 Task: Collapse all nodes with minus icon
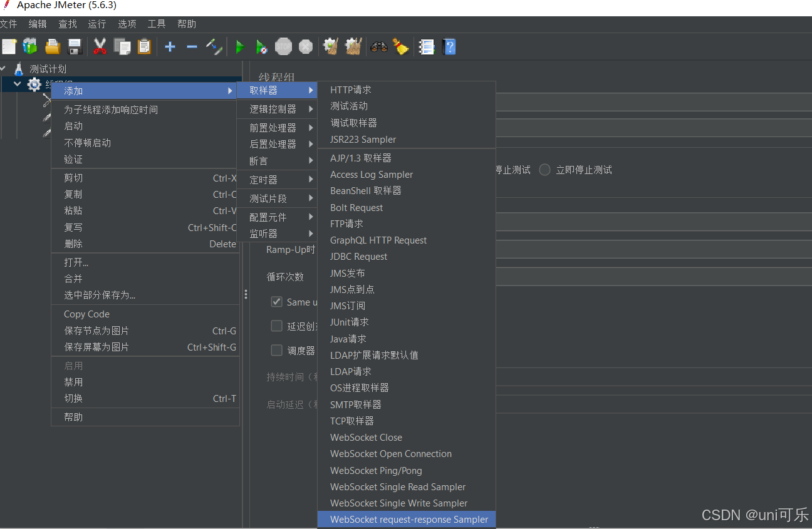click(x=192, y=46)
